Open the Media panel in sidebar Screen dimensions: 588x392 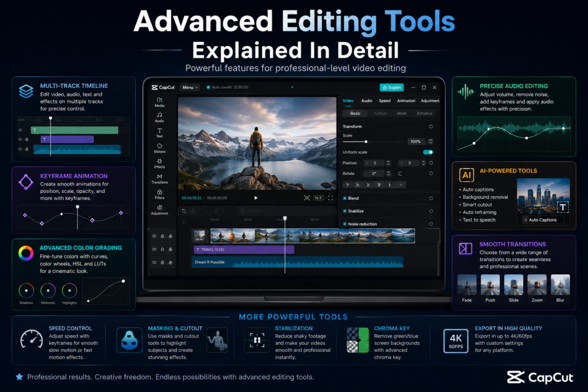(160, 102)
